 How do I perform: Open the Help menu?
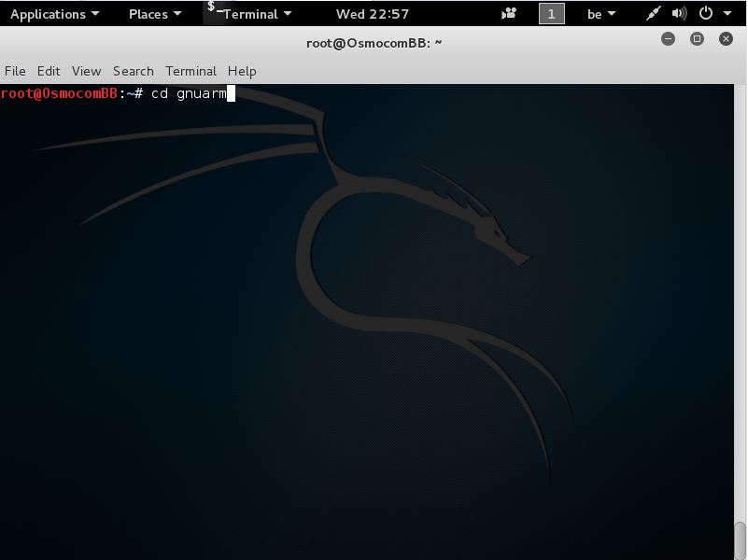click(x=242, y=71)
